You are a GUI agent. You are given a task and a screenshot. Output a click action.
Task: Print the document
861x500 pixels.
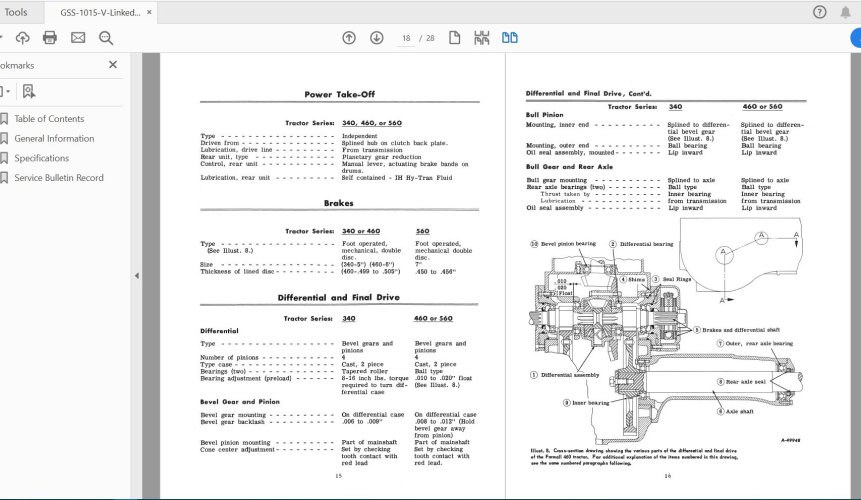coord(50,37)
